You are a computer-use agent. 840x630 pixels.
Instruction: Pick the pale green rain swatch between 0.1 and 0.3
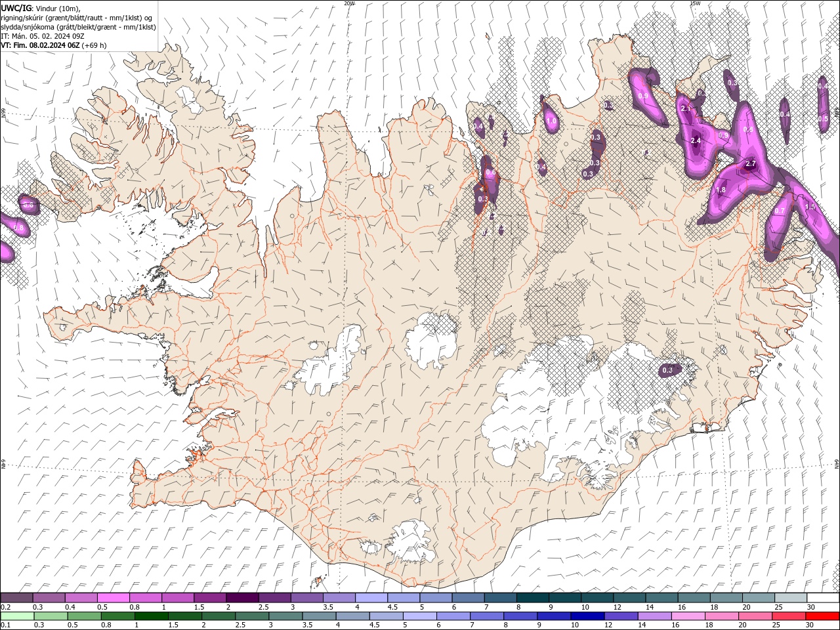tap(17, 616)
